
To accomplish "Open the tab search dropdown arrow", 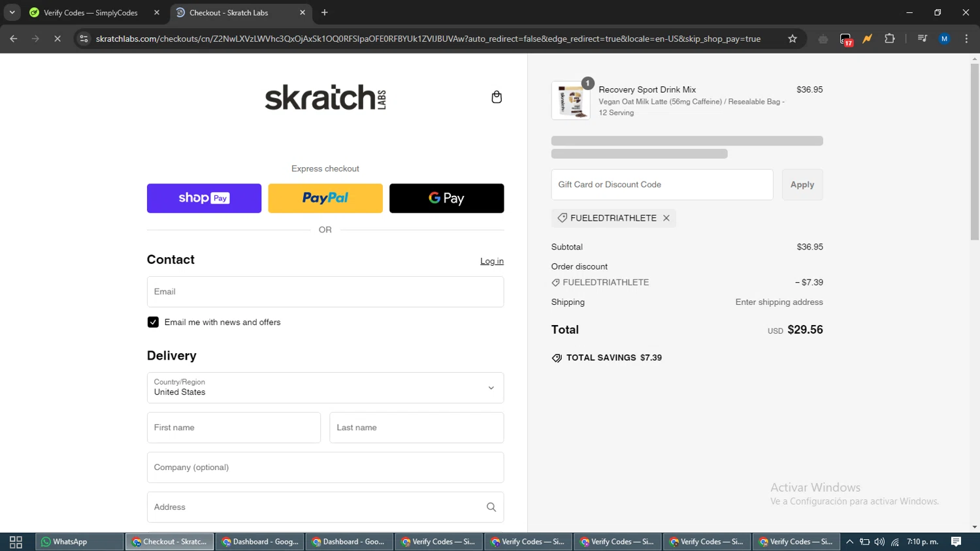I will click(12, 12).
